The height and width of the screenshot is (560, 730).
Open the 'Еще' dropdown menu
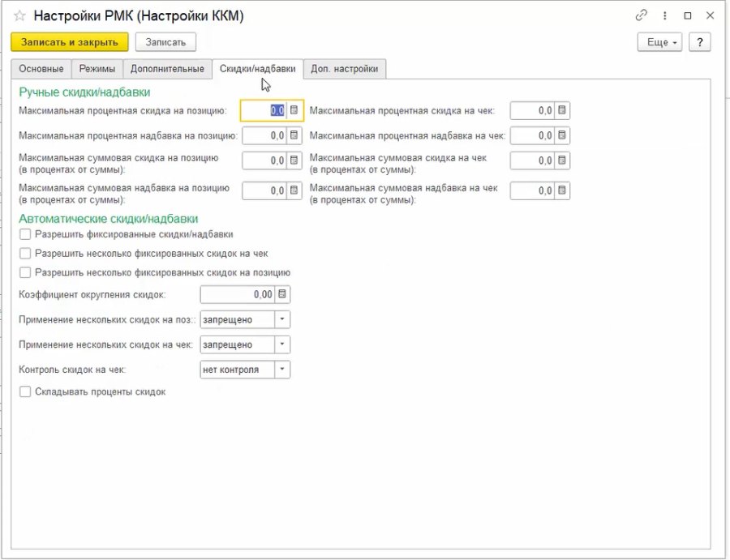(659, 42)
